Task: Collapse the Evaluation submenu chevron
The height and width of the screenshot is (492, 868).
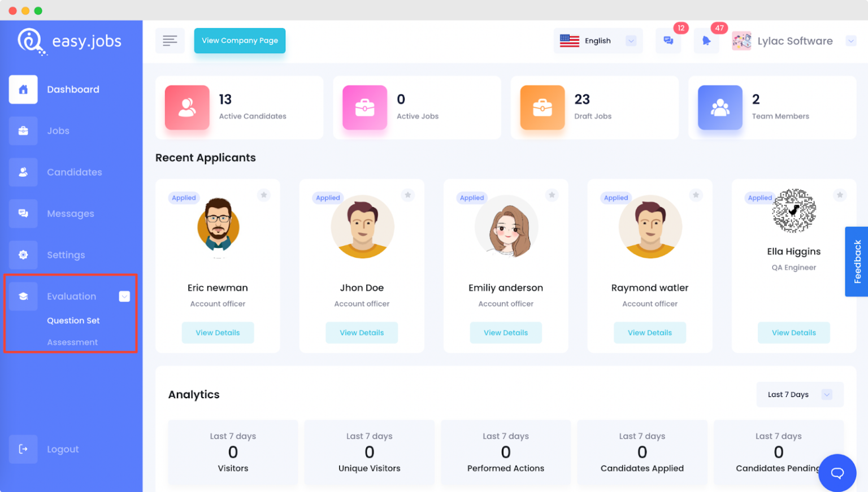Action: [x=124, y=296]
